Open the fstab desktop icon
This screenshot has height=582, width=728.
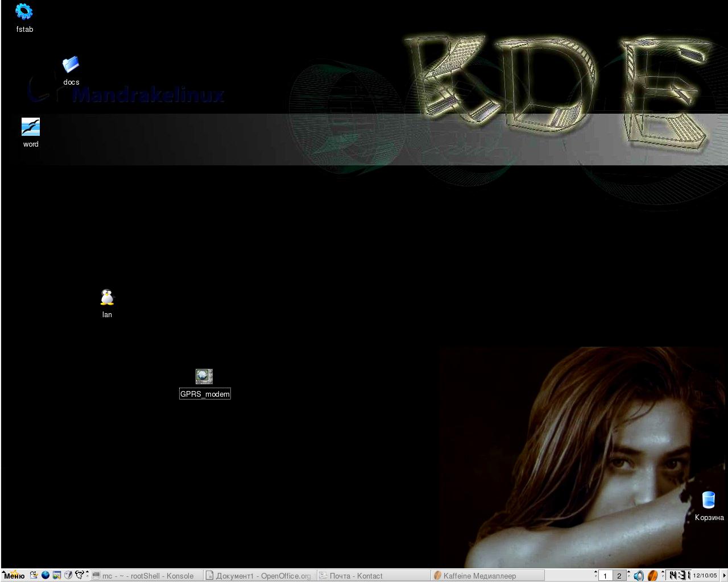click(24, 12)
